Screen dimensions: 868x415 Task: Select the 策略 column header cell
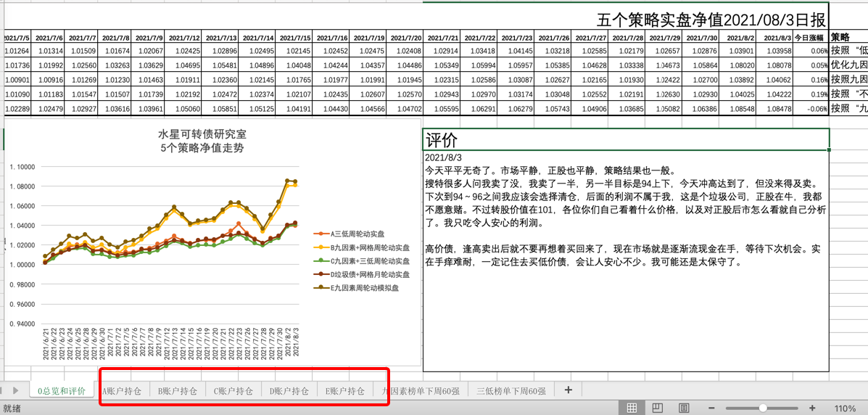click(x=848, y=37)
